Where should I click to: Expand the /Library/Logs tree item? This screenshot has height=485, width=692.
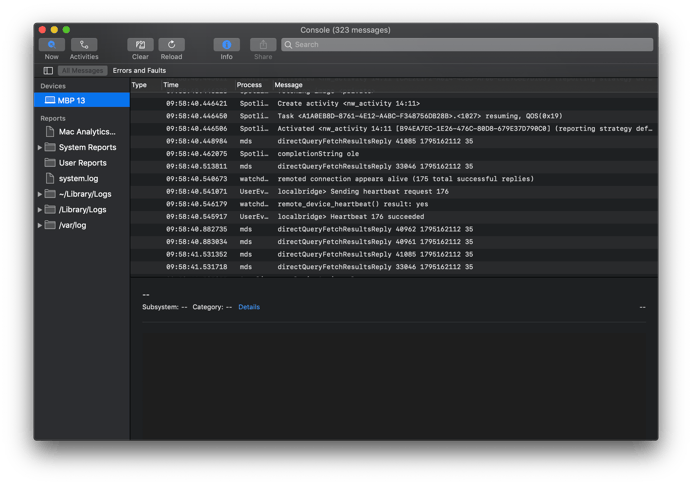tap(40, 210)
